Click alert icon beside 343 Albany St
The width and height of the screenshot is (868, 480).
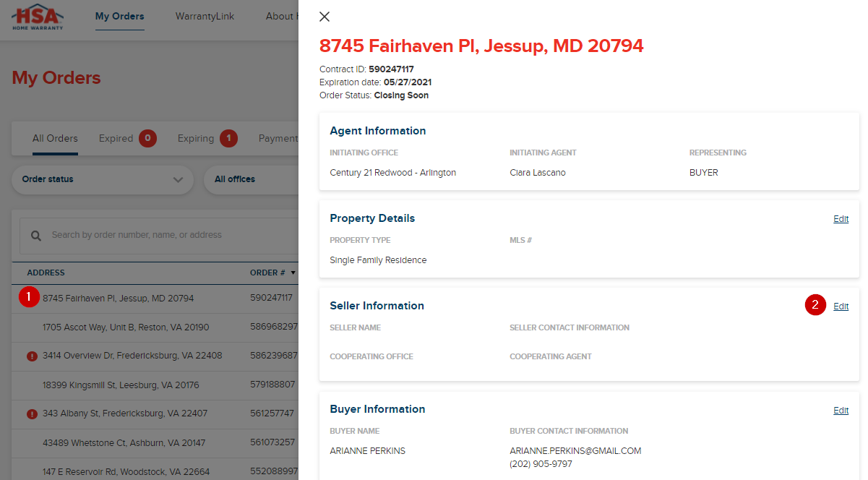coord(32,414)
